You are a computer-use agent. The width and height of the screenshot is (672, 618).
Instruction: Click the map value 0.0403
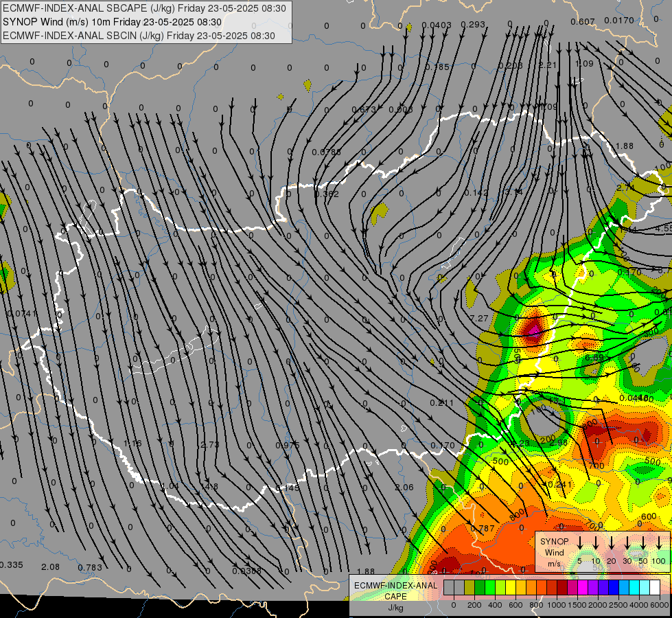coord(437,25)
